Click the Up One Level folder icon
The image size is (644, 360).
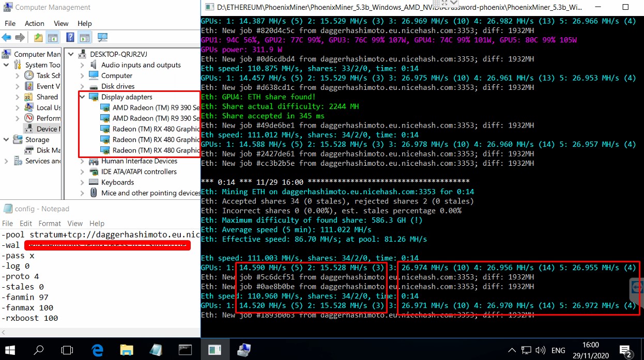coord(38,38)
